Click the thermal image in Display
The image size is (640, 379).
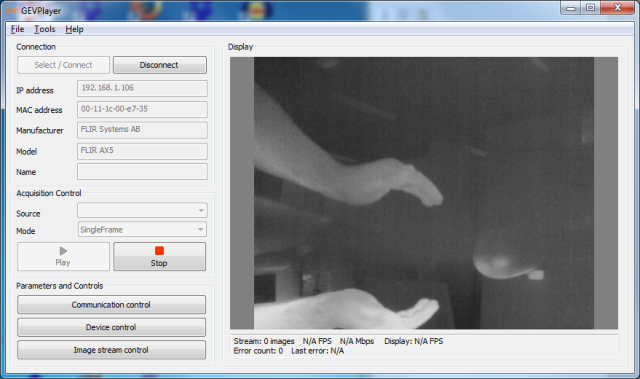tap(424, 193)
